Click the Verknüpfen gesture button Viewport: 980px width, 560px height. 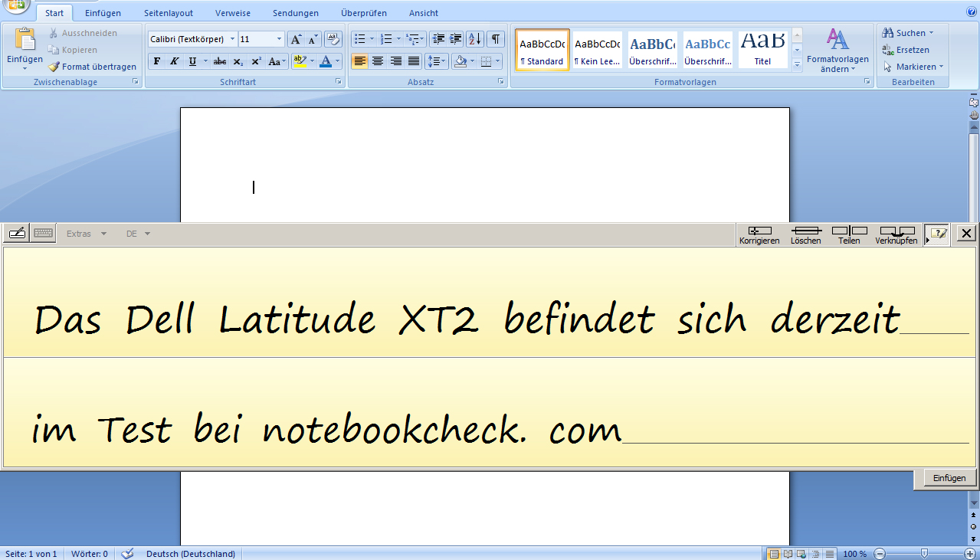[x=896, y=235]
